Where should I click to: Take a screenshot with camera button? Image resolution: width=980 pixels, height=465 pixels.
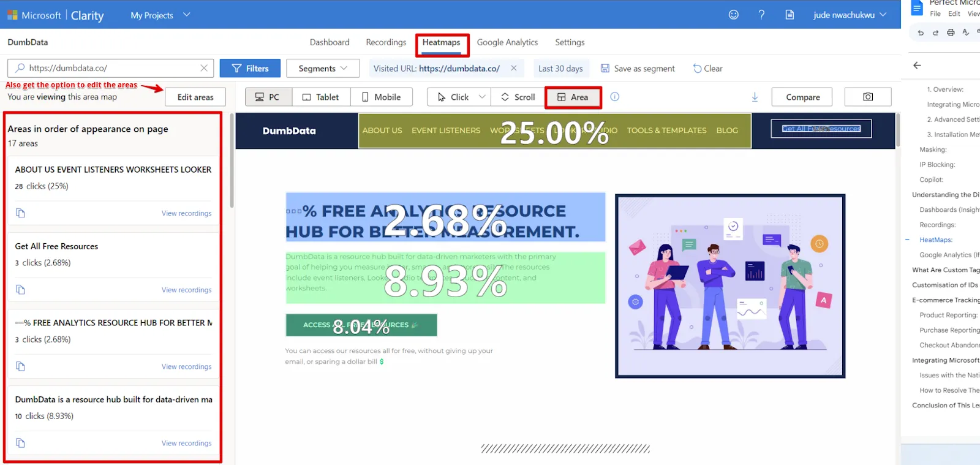pos(868,97)
